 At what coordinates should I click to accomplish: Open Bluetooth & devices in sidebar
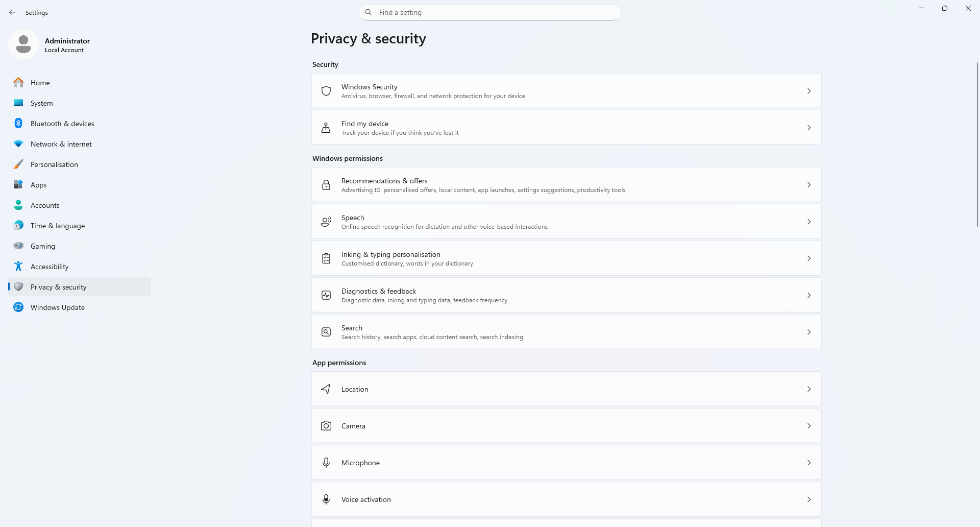point(62,124)
